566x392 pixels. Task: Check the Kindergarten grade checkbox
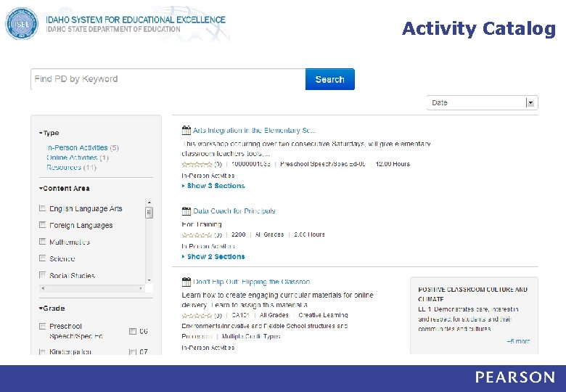point(42,351)
